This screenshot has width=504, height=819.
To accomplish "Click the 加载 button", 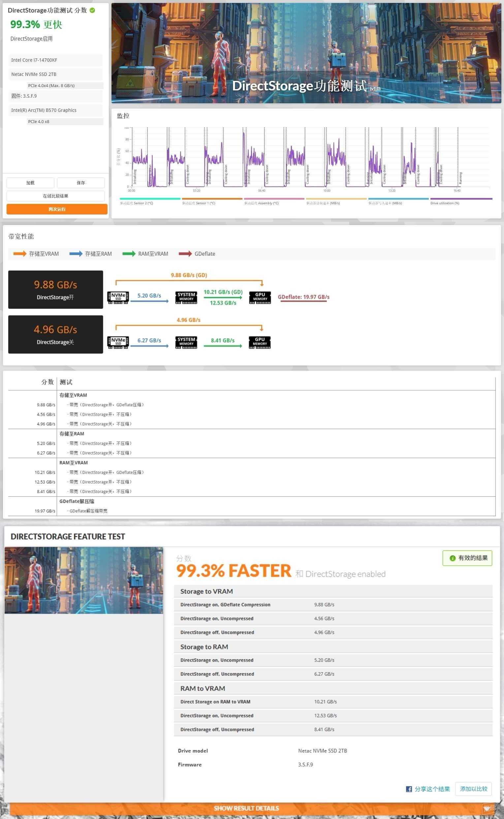I will pos(30,183).
